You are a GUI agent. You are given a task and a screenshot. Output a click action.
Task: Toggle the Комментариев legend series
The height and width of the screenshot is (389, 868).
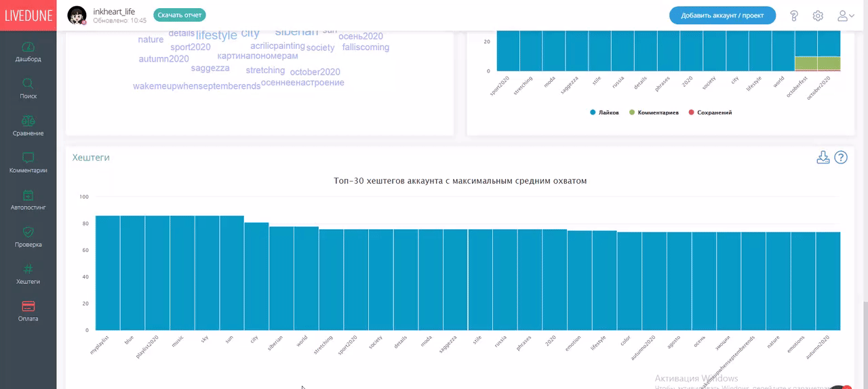point(654,112)
